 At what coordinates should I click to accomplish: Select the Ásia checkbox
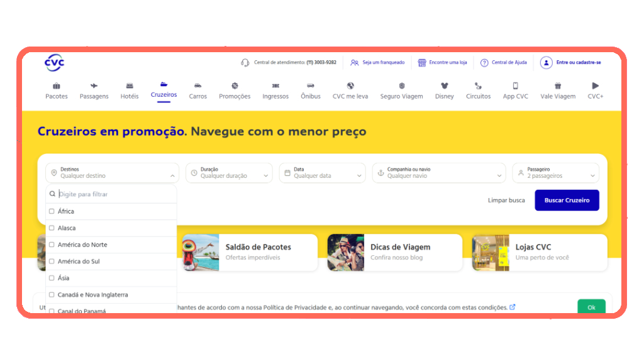click(x=52, y=278)
